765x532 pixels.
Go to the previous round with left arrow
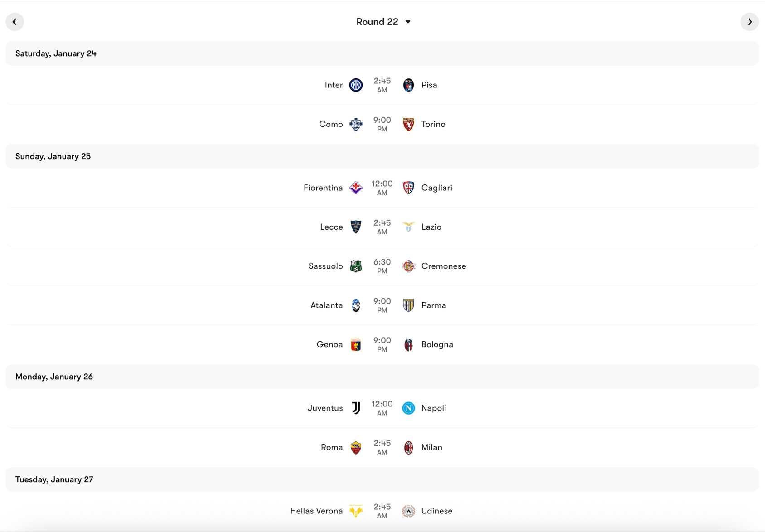(x=15, y=21)
